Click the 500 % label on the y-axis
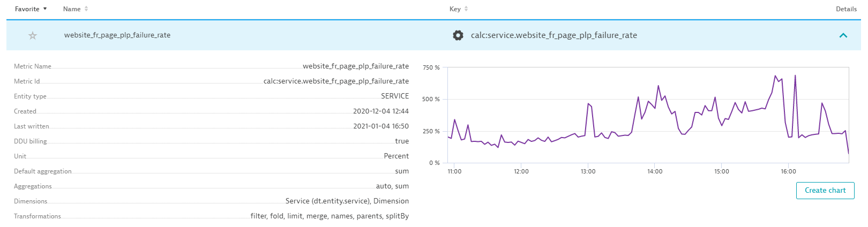This screenshot has height=227, width=868. (x=431, y=99)
